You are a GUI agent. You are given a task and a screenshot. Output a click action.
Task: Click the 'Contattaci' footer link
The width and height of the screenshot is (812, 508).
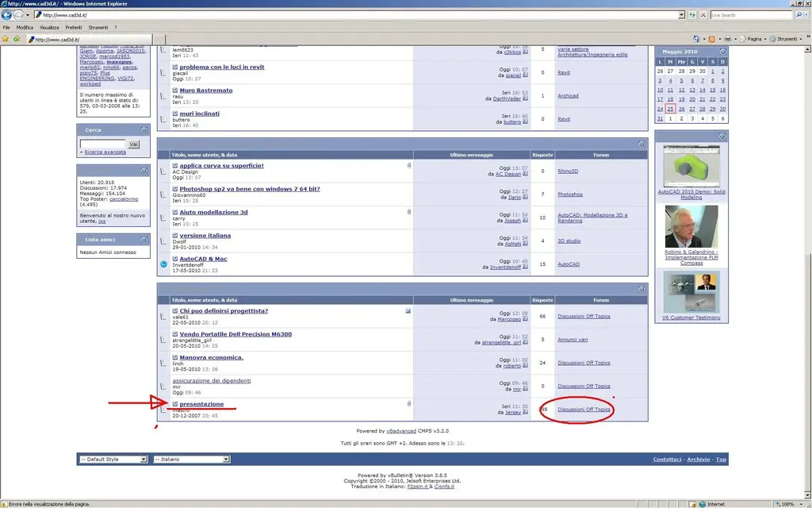[667, 460]
